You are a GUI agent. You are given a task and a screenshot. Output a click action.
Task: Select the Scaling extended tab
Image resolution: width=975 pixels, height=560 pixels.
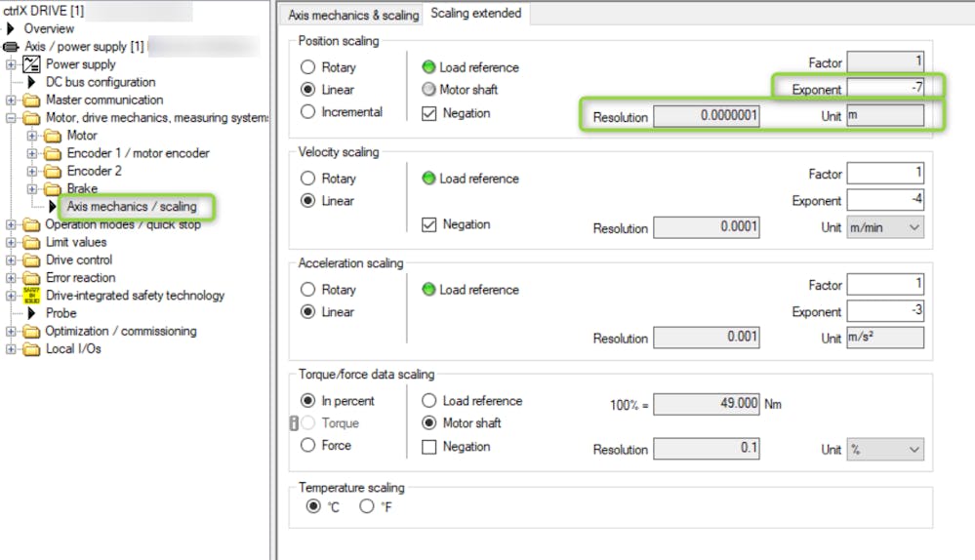pos(475,14)
